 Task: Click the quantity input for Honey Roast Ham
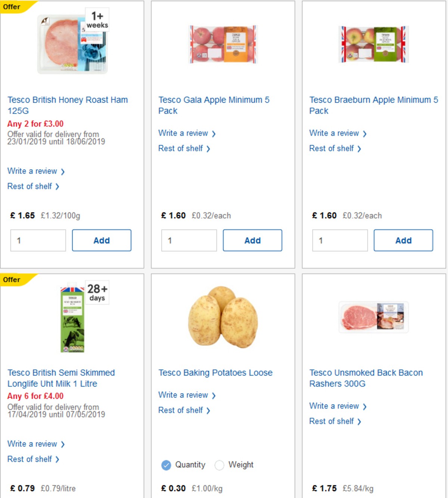[x=38, y=240]
